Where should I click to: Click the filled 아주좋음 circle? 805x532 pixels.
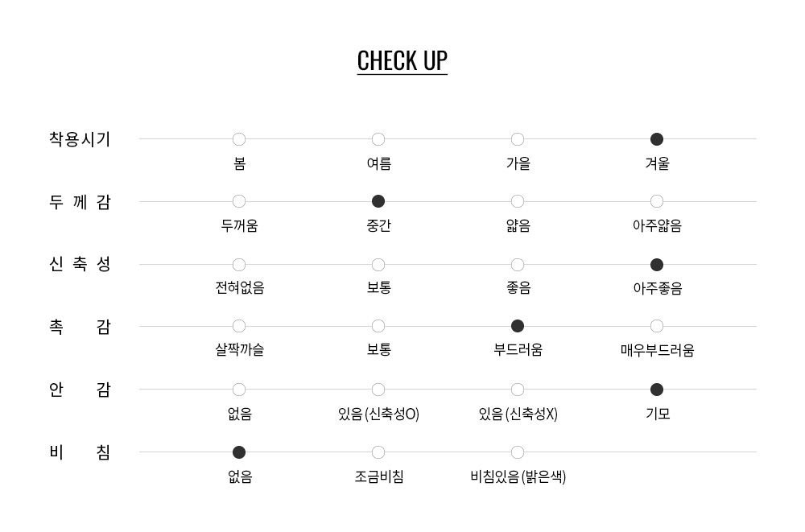[657, 265]
